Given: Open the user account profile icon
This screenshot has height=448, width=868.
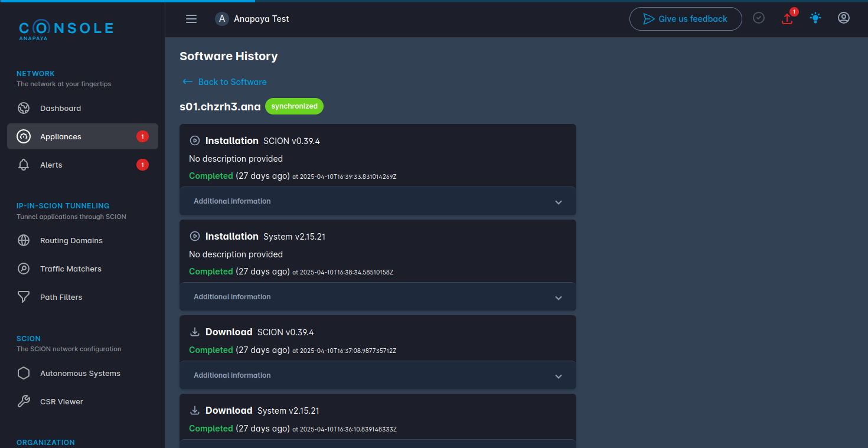Looking at the screenshot, I should (844, 18).
